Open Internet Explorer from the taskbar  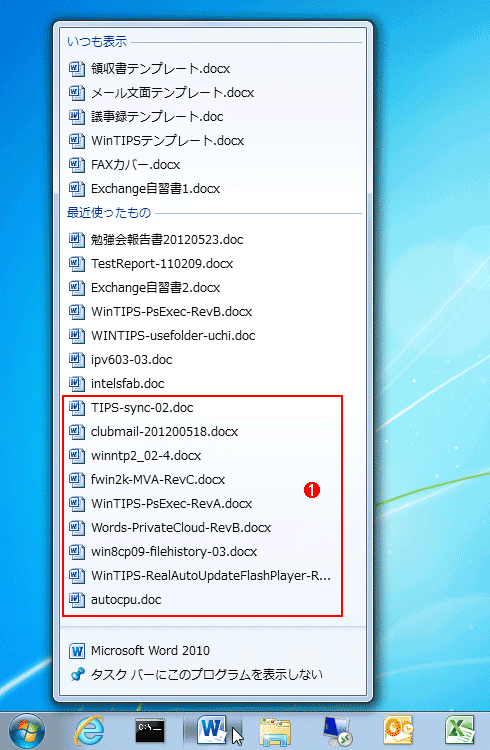click(89, 731)
